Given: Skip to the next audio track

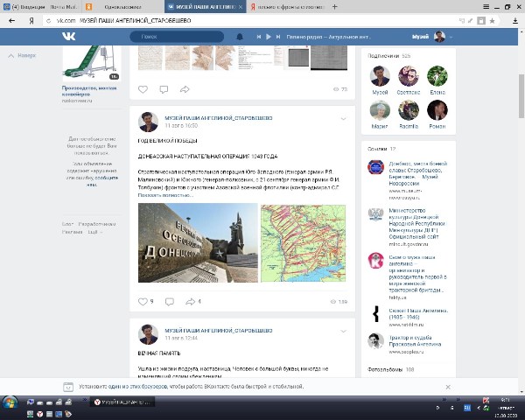Looking at the screenshot, I should pos(276,37).
